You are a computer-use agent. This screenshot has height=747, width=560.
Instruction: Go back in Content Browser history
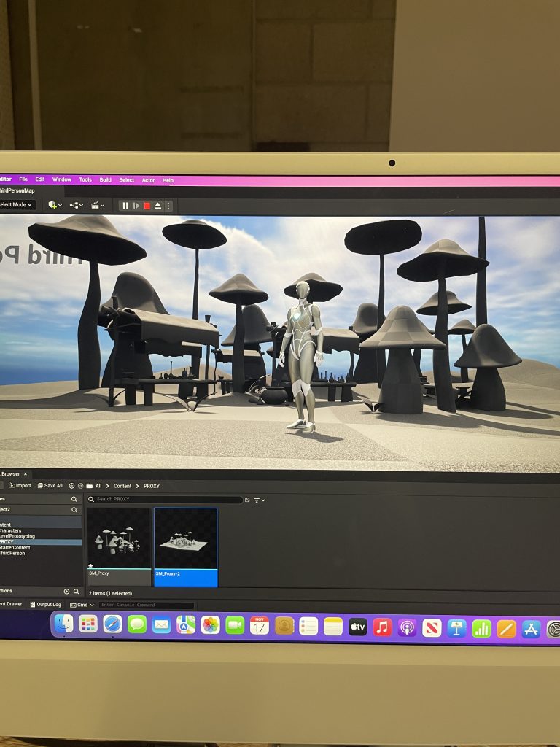pyautogui.click(x=71, y=486)
